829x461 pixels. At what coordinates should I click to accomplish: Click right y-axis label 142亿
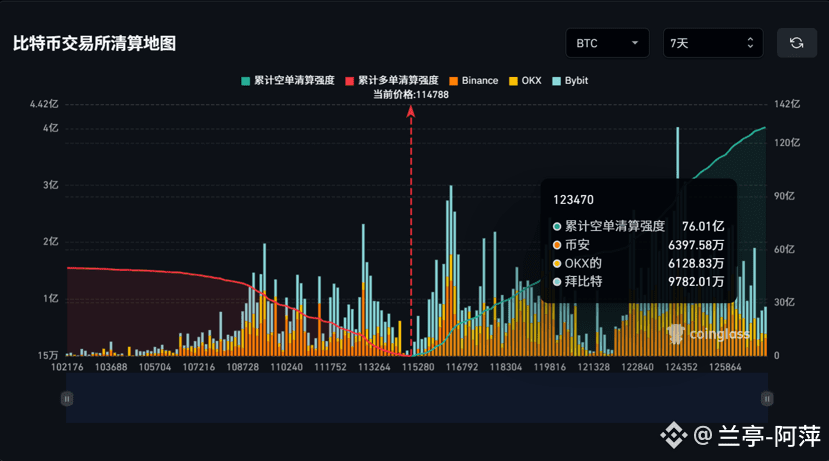point(787,104)
